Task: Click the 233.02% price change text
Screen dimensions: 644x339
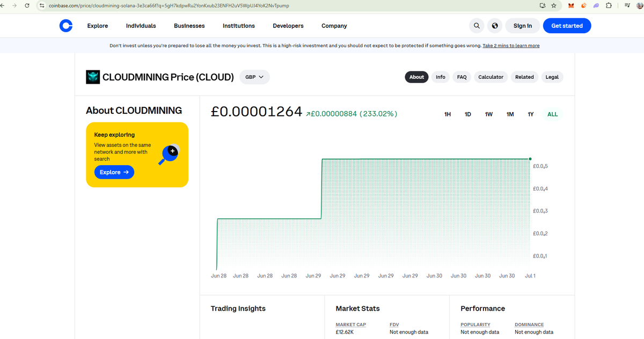Action: pos(378,114)
